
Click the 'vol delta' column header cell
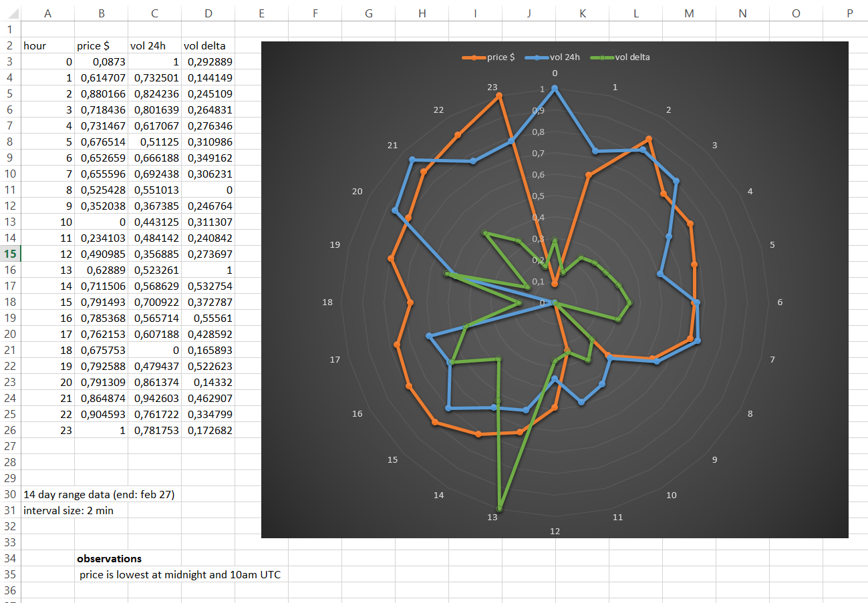(x=208, y=45)
